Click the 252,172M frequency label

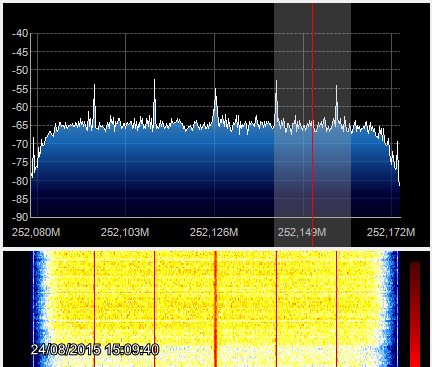click(391, 232)
